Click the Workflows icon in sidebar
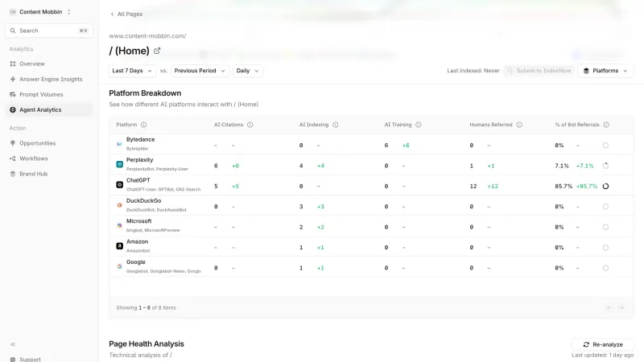The height and width of the screenshot is (362, 644). point(13,158)
